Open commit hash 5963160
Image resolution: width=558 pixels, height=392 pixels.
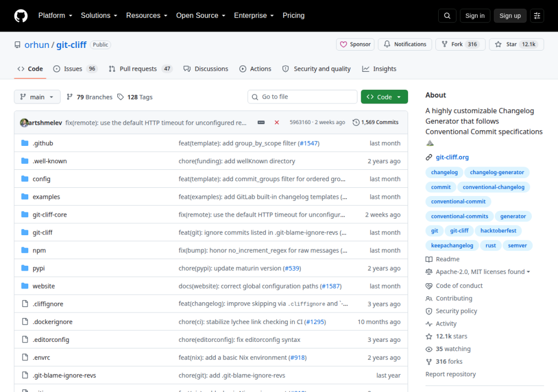click(300, 122)
